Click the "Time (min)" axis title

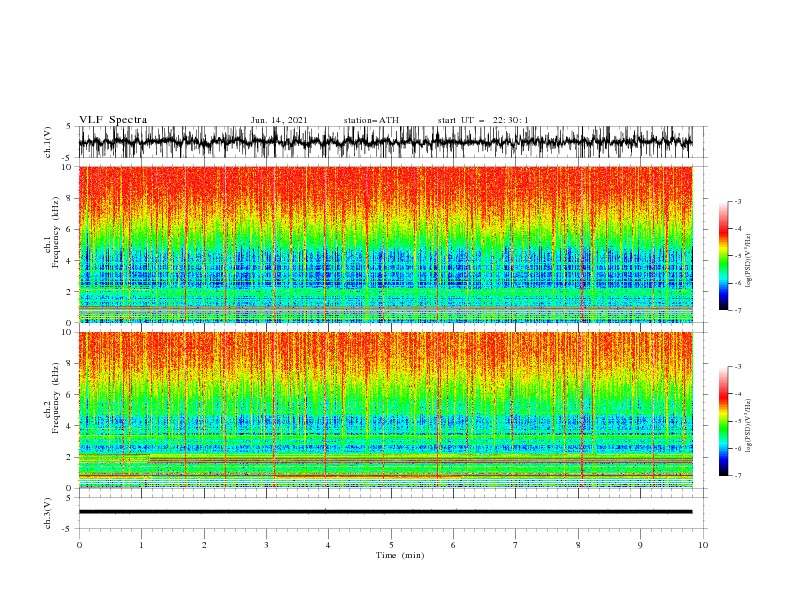click(x=400, y=555)
